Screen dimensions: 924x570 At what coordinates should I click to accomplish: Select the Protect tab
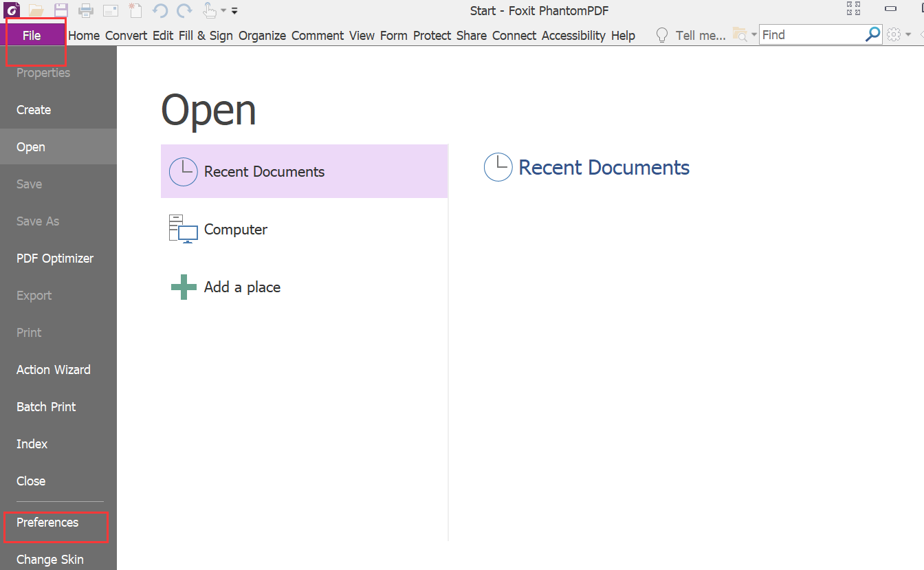432,36
